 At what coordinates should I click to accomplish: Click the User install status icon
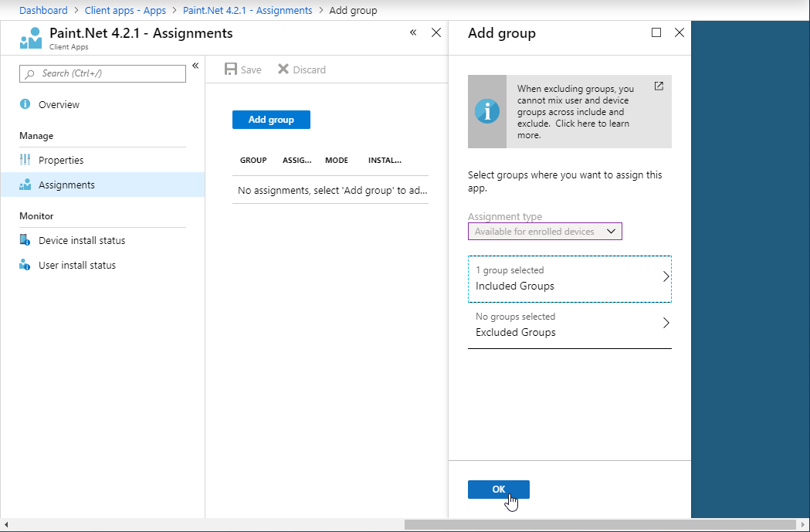point(25,265)
